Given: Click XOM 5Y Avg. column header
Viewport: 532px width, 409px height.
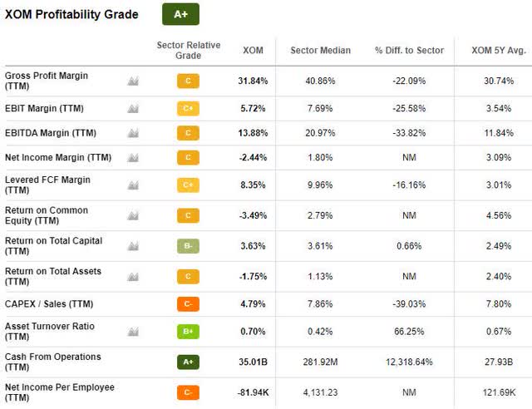Looking at the screenshot, I should pyautogui.click(x=499, y=50).
